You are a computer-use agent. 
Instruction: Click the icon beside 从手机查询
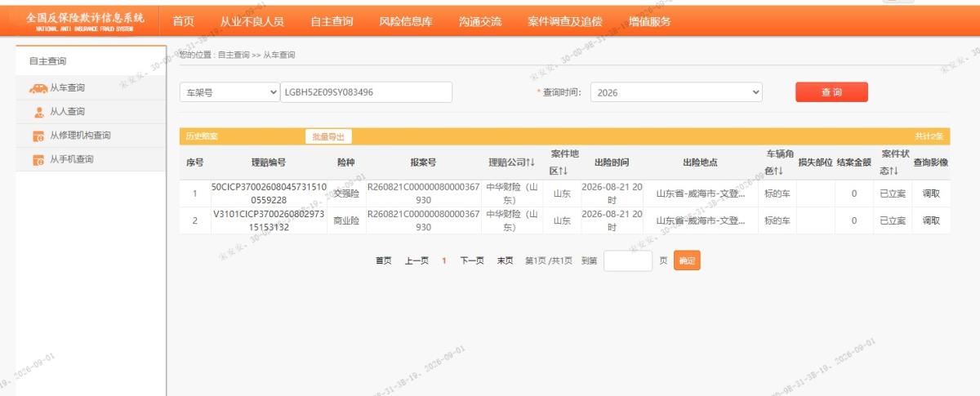point(38,159)
